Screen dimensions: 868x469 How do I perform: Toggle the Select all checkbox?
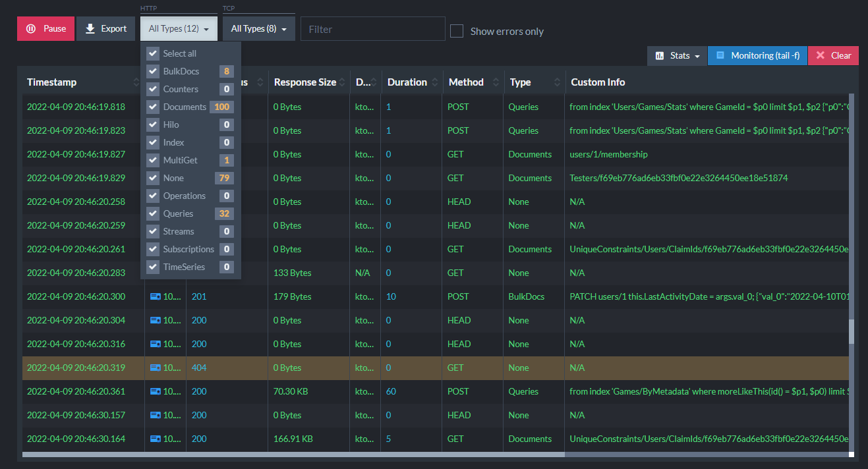pyautogui.click(x=153, y=53)
